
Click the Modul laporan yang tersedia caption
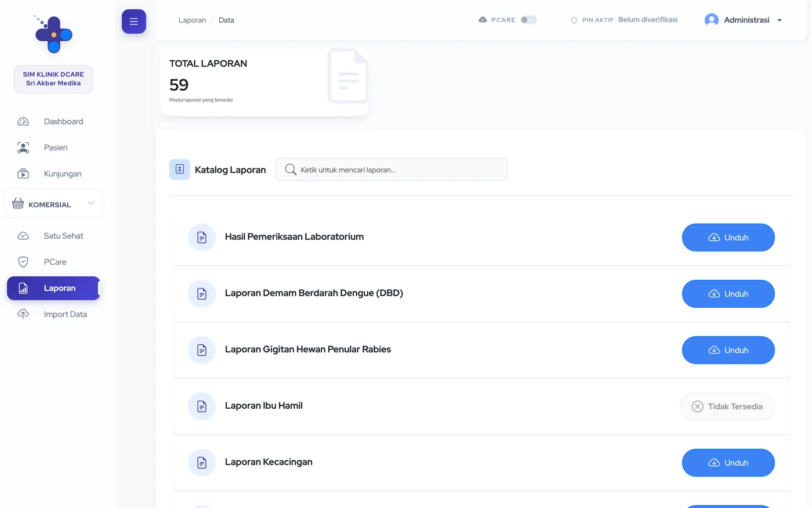(201, 100)
